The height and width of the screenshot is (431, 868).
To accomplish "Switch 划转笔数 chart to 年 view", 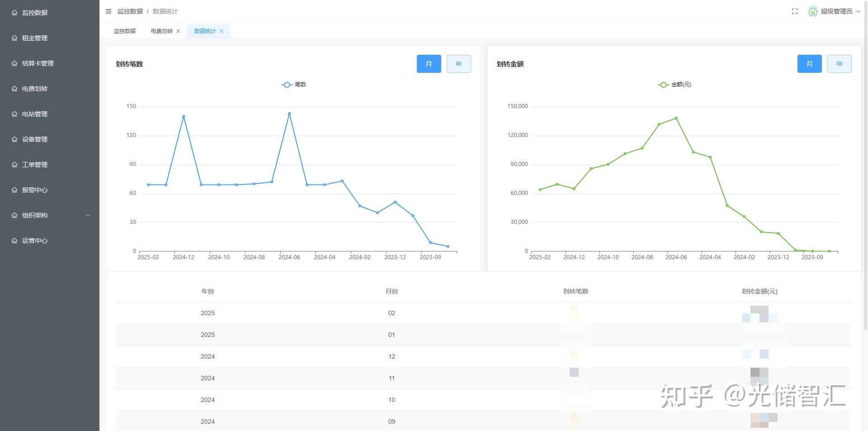I will (x=458, y=64).
